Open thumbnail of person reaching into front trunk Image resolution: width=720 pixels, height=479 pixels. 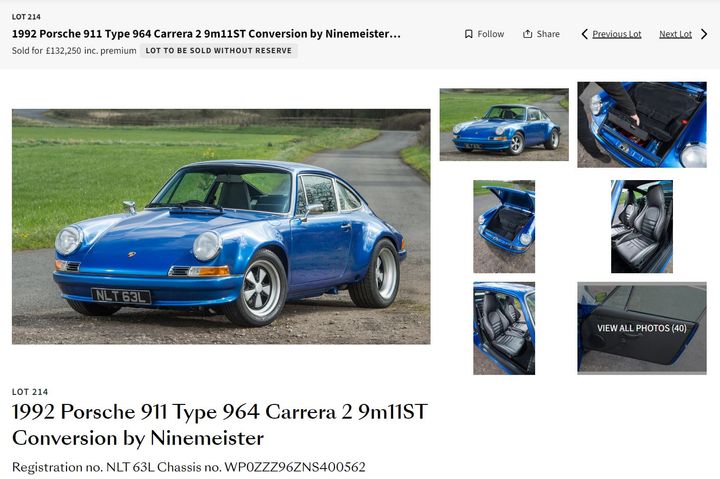click(x=641, y=124)
